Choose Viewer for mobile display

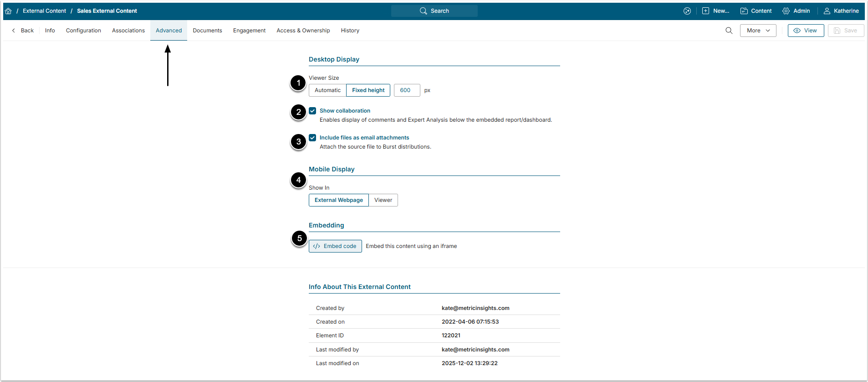[383, 200]
